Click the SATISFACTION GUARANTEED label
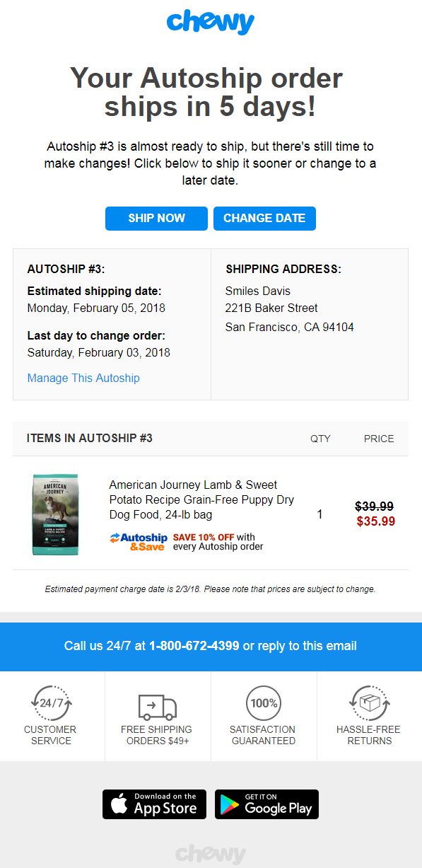Viewport: 422px width, 868px height. 262,735
